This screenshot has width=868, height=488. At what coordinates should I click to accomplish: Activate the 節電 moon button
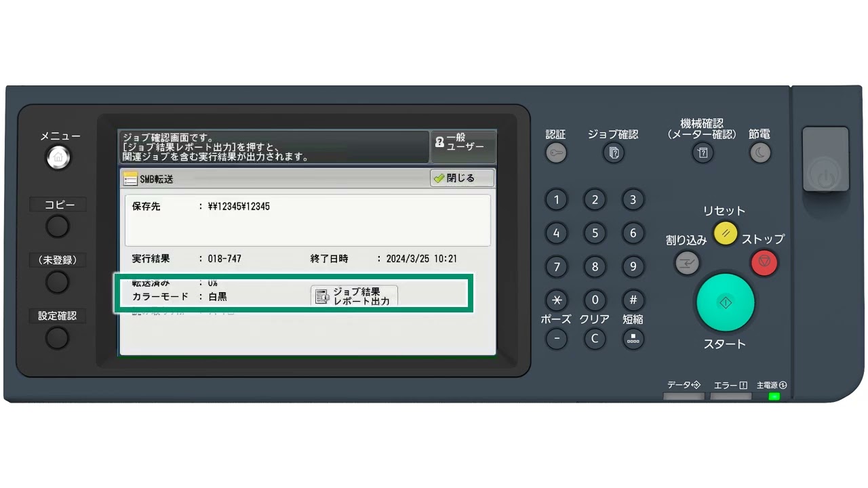(x=759, y=153)
